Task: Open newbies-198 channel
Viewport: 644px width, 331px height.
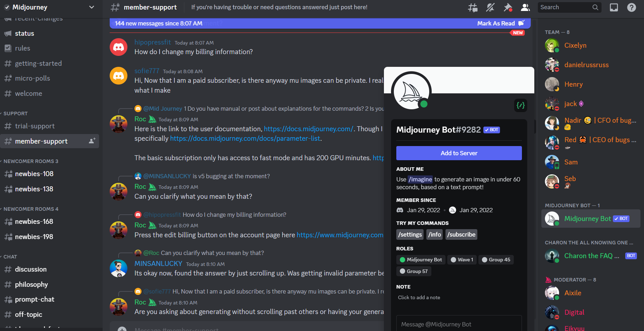Action: point(50,237)
